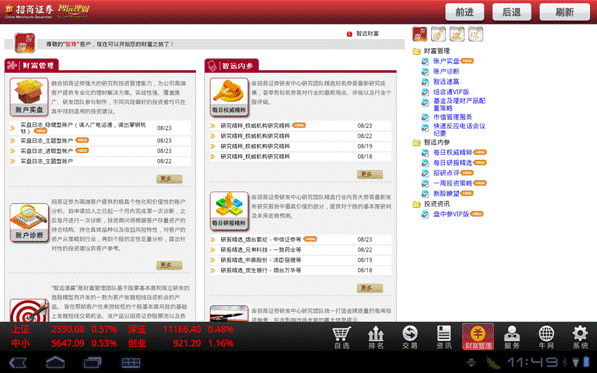Open the 每日权威精粹 gavel icon

click(x=229, y=97)
